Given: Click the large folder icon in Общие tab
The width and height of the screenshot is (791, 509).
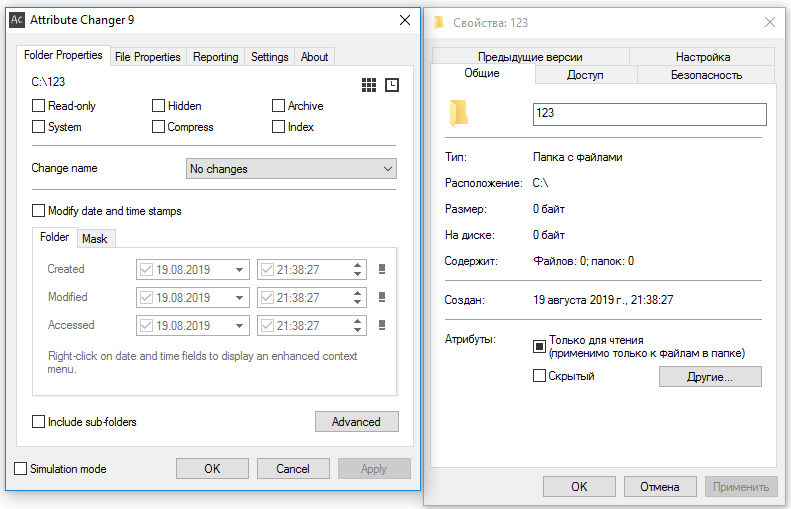Looking at the screenshot, I should pyautogui.click(x=459, y=113).
